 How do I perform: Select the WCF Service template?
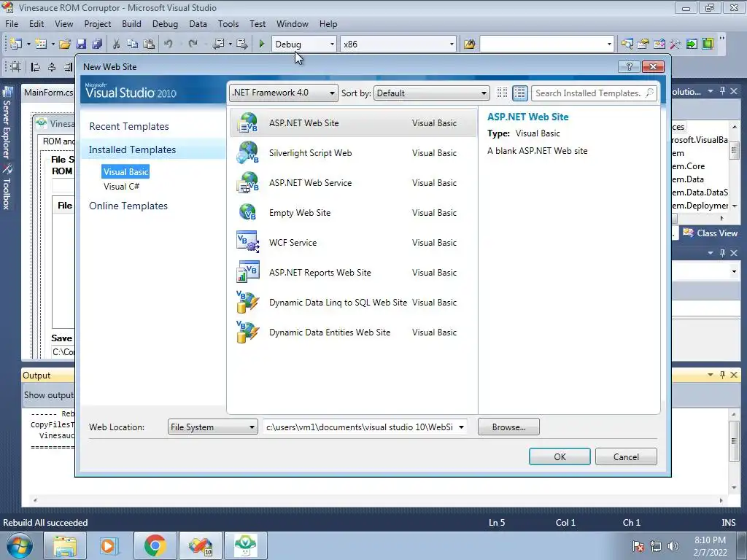(353, 242)
